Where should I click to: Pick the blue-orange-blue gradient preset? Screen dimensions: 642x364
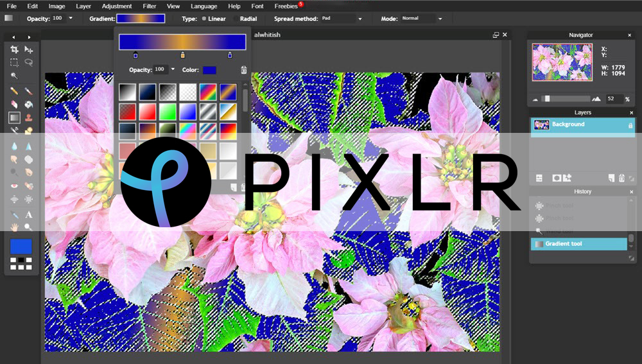coord(228,92)
